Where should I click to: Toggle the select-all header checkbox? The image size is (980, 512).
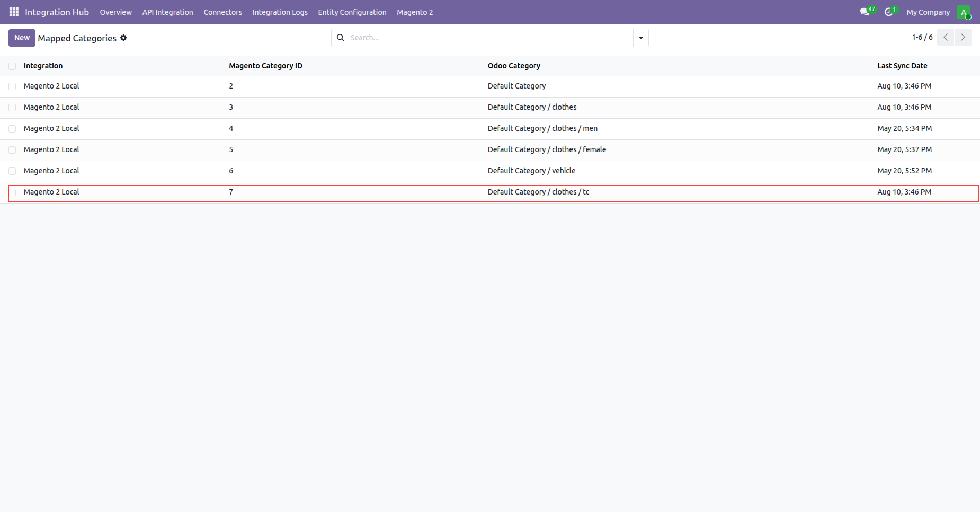point(12,66)
